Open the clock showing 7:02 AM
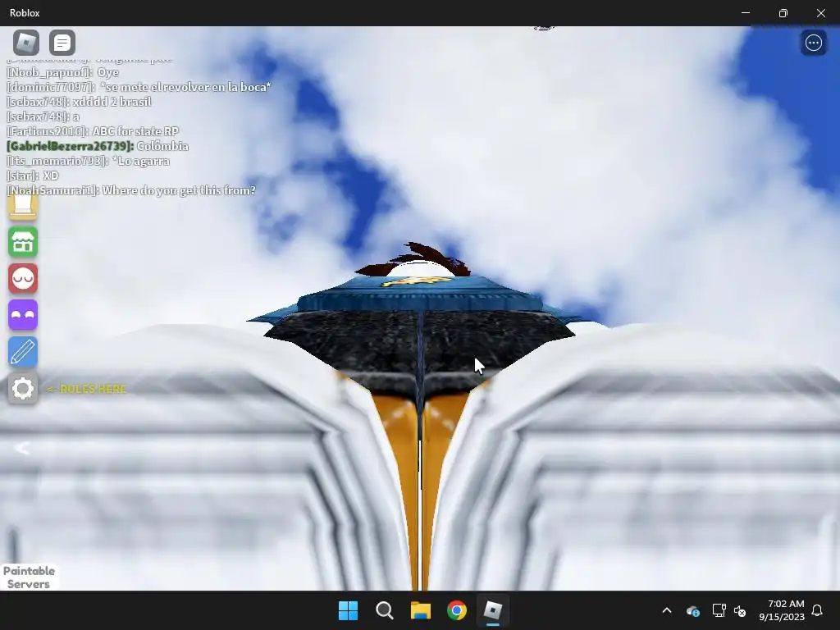 [x=782, y=610]
